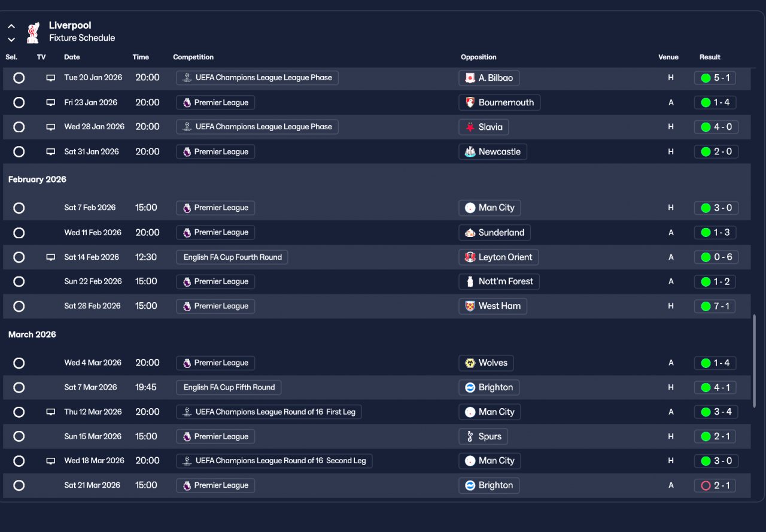
Task: Click Premier League logo on the Bournemouth row
Action: pyautogui.click(x=187, y=102)
